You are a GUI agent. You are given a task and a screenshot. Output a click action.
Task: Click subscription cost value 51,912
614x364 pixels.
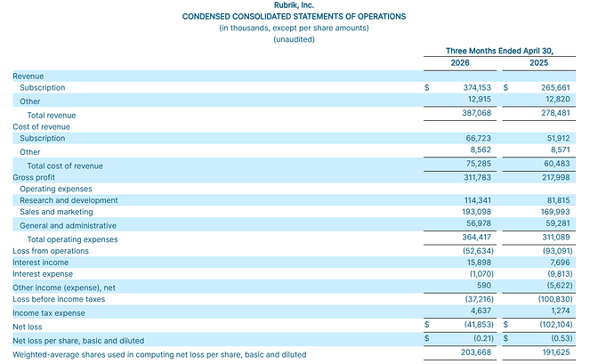pos(559,138)
